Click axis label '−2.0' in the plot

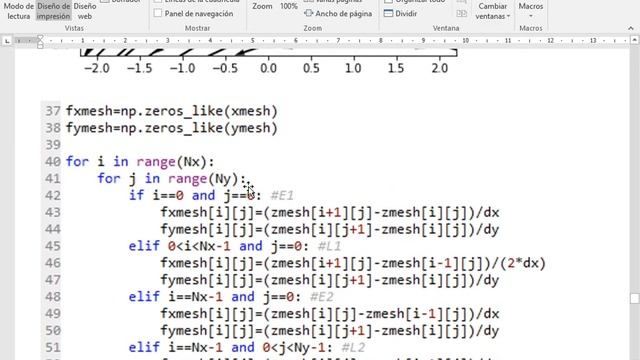point(97,68)
